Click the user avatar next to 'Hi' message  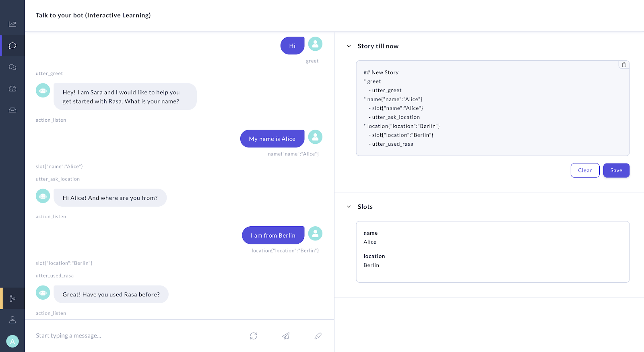[x=315, y=43]
